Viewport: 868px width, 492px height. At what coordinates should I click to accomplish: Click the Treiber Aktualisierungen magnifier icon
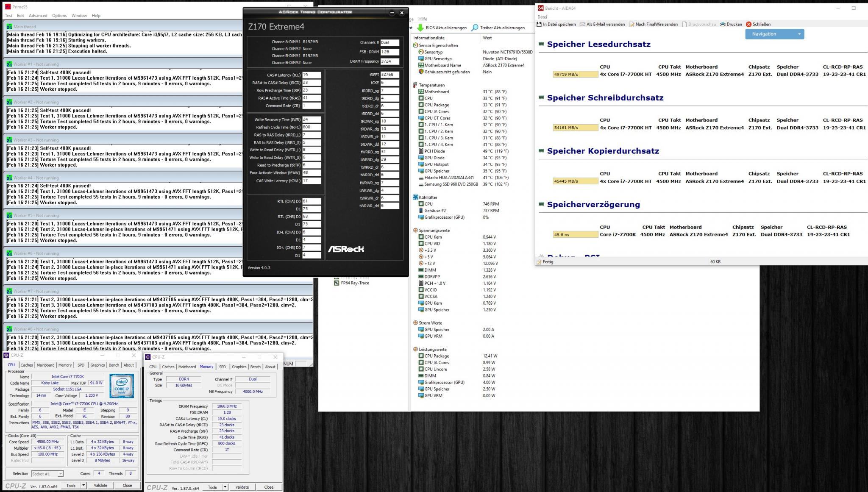[475, 28]
